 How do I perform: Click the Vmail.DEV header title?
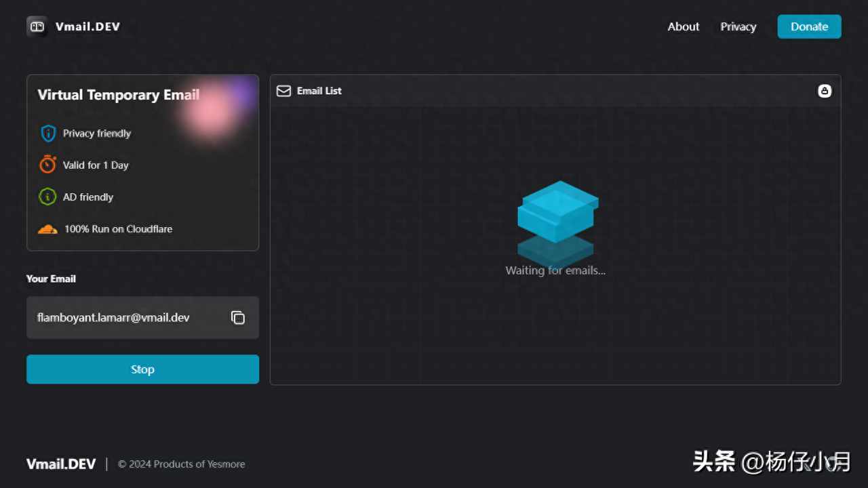(x=87, y=26)
